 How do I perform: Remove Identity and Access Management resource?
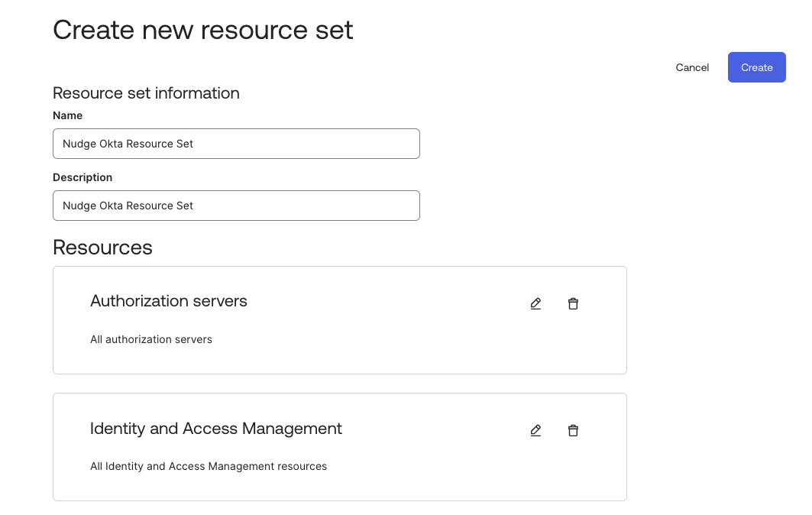[573, 430]
